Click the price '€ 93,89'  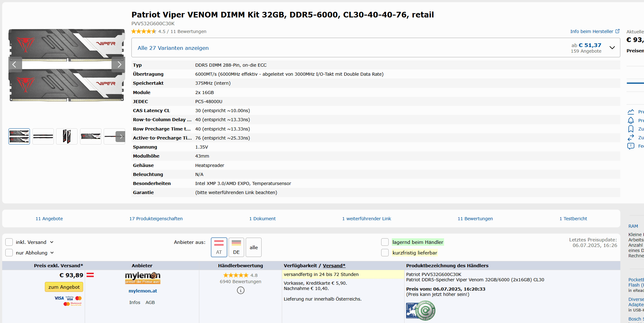tap(71, 275)
